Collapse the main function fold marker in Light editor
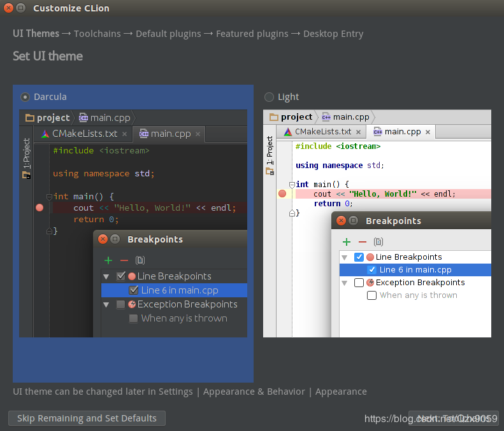 tap(292, 185)
